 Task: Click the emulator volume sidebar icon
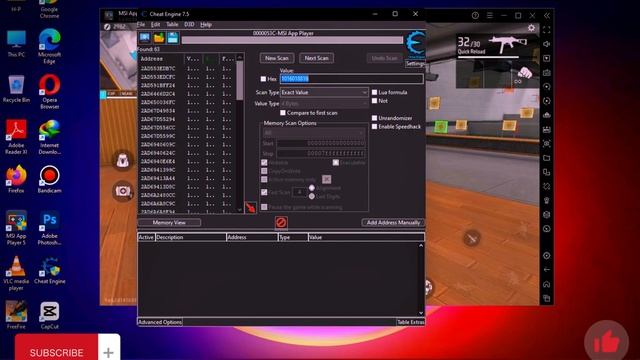click(547, 44)
